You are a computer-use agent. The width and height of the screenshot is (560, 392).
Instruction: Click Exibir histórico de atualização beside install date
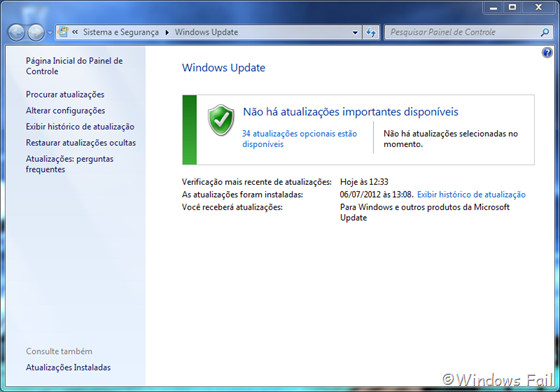471,195
